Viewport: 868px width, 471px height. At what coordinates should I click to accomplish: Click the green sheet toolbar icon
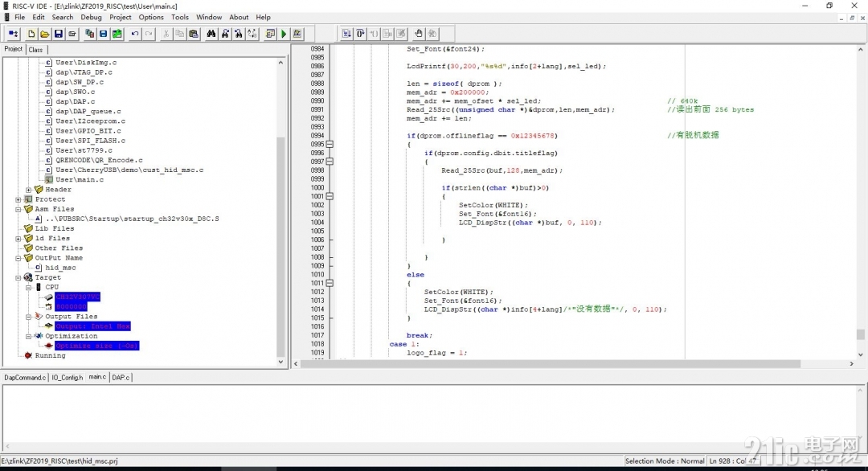pos(117,34)
